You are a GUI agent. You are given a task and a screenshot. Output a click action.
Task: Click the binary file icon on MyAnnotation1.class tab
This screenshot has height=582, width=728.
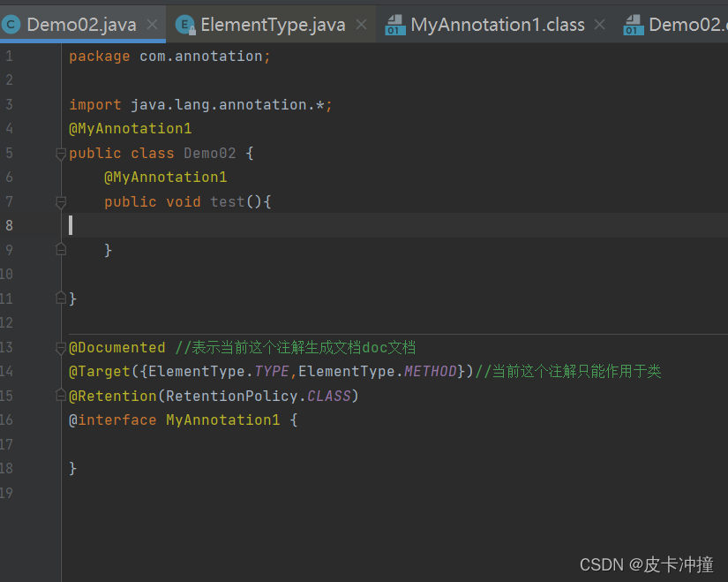(x=395, y=25)
